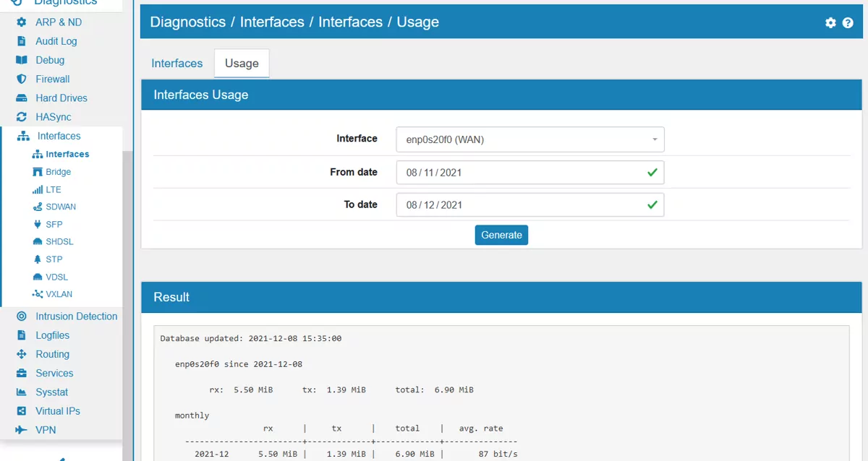Open the page settings gear icon
Image resolution: width=868 pixels, height=461 pixels.
pos(830,22)
